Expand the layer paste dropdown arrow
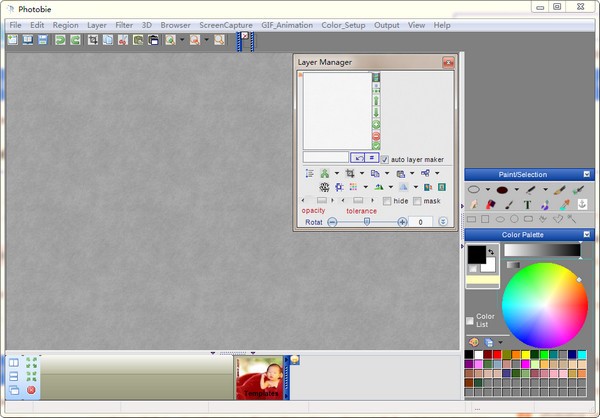Viewport: 600px width, 418px height. point(412,173)
